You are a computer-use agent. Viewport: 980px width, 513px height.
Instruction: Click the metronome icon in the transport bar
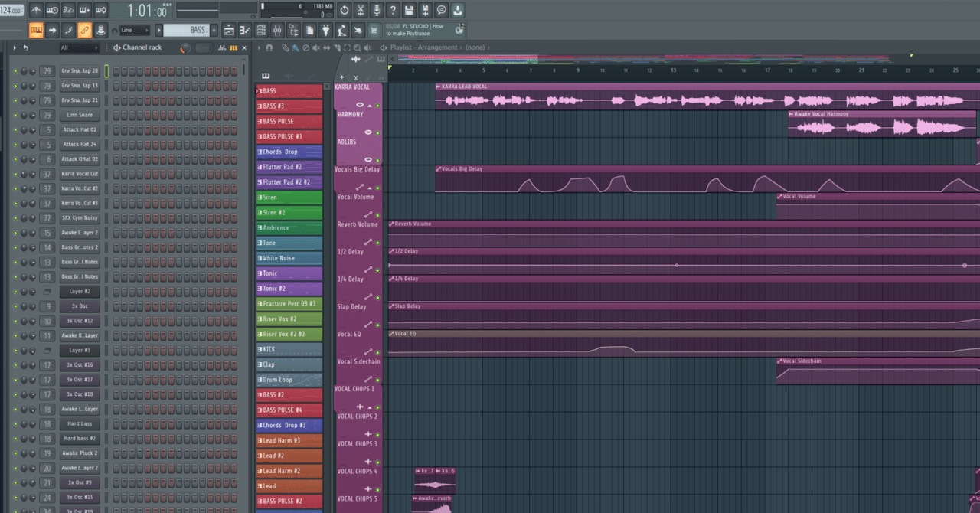click(35, 10)
